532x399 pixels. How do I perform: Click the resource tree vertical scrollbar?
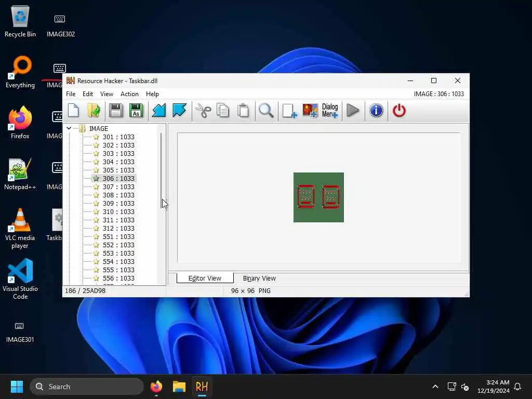coord(161,170)
